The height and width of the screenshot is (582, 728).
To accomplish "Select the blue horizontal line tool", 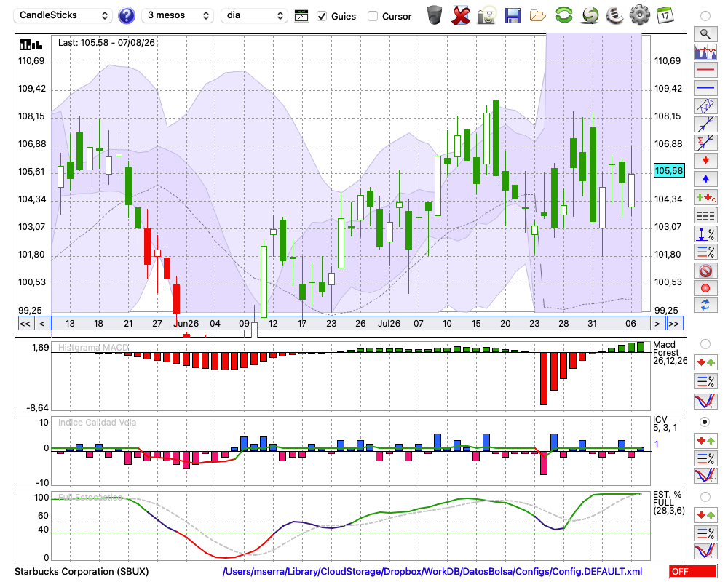I will (x=705, y=88).
